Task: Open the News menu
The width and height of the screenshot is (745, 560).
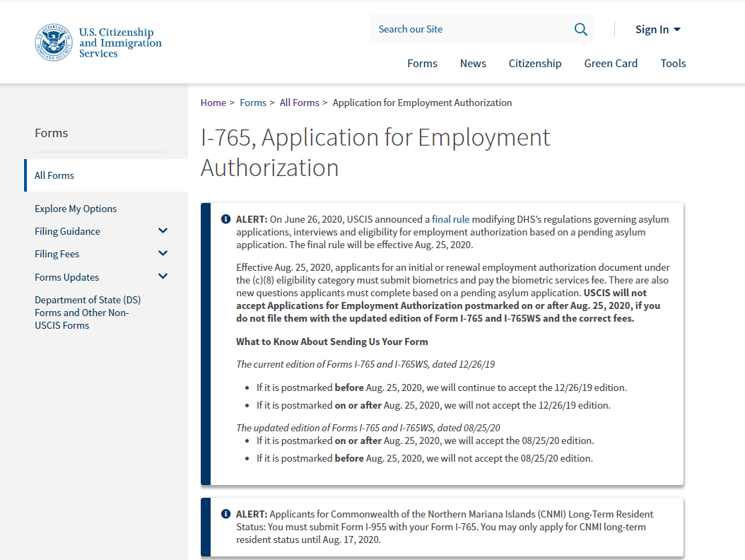Action: 473,63
